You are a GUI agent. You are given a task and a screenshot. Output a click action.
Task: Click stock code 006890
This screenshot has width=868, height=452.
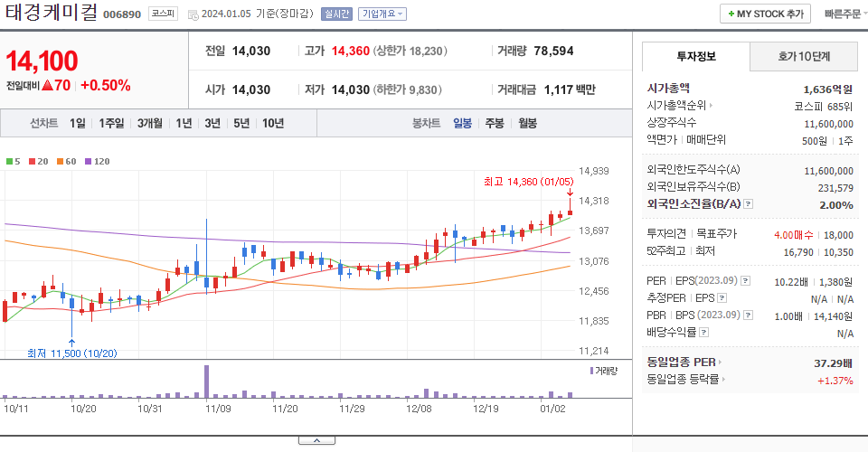coord(122,14)
